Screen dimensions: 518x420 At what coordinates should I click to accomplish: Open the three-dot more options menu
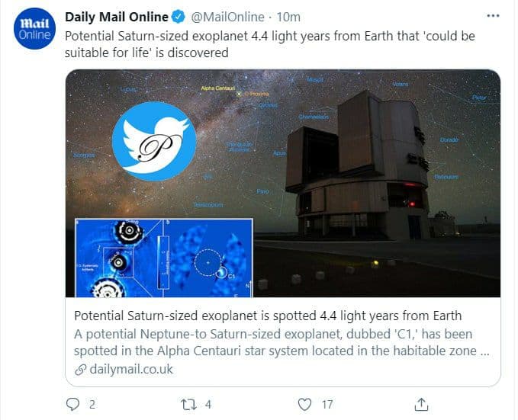(x=494, y=17)
